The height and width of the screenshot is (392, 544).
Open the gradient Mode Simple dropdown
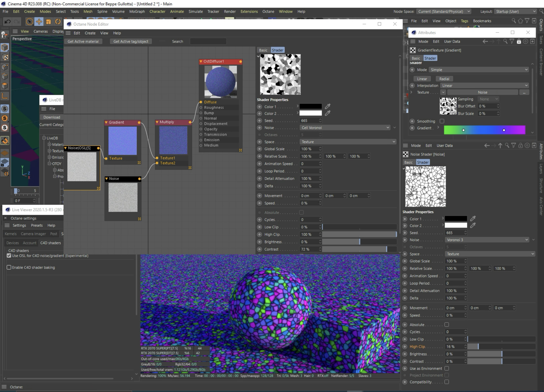479,70
